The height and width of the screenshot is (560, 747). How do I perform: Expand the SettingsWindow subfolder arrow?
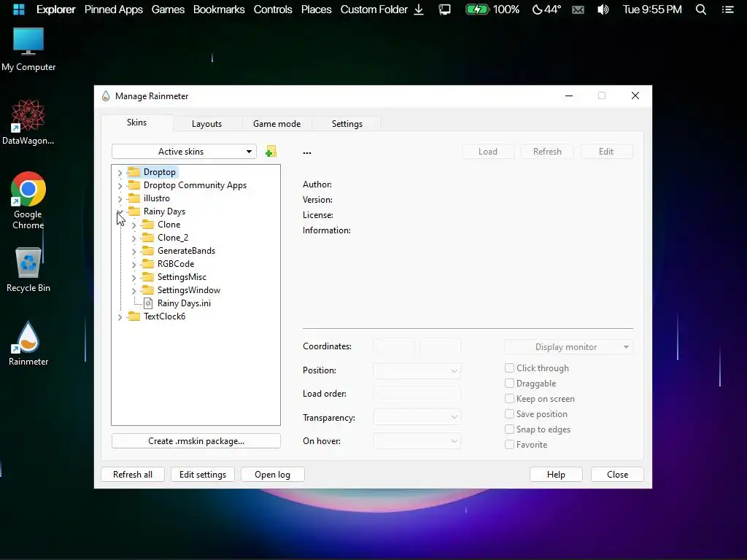(x=134, y=290)
